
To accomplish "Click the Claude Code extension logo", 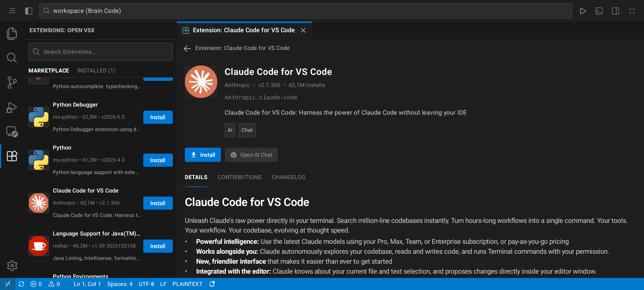I will click(x=201, y=82).
